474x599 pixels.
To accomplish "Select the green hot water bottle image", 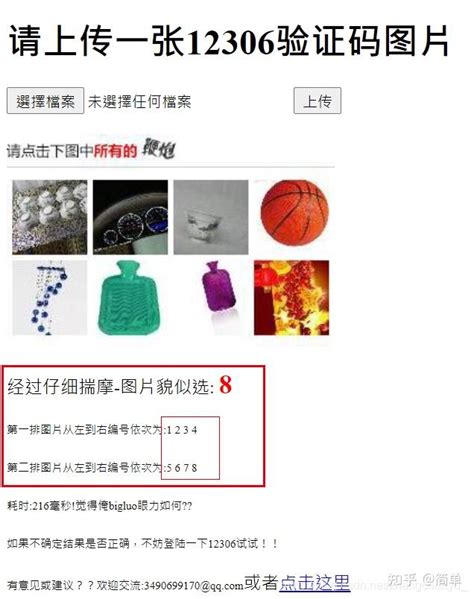I will tap(130, 298).
